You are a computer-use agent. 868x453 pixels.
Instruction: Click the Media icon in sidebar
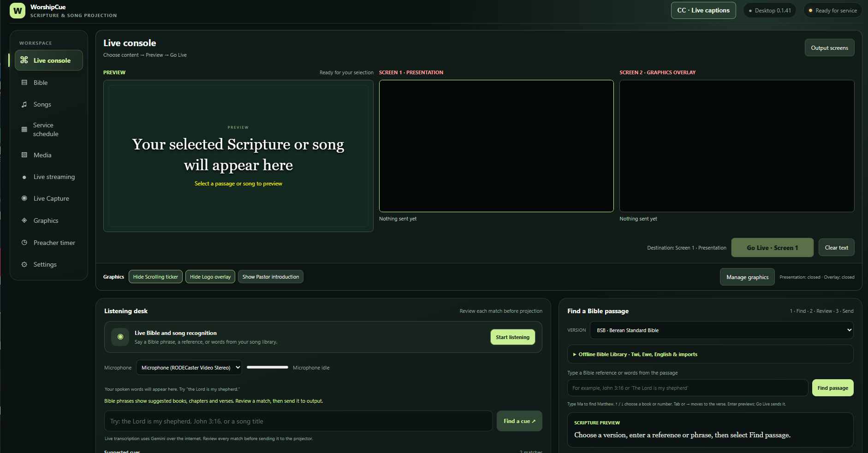point(24,155)
